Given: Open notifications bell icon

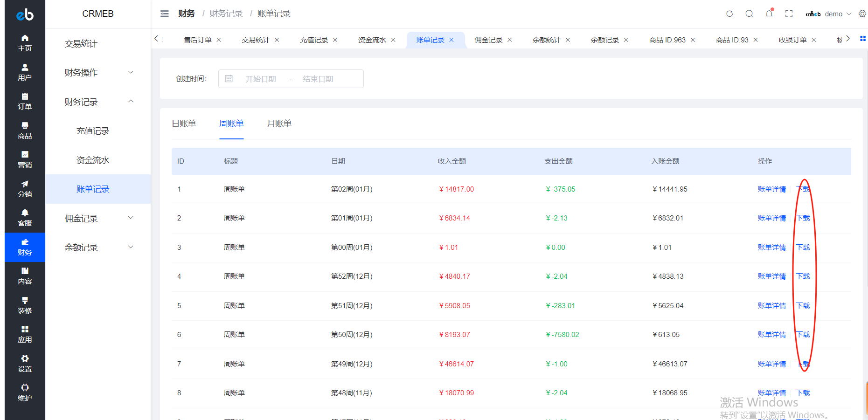Looking at the screenshot, I should [769, 14].
